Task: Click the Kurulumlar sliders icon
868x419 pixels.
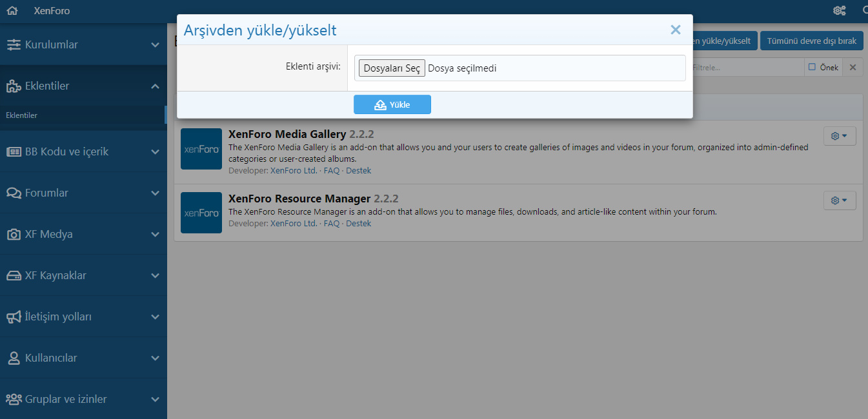Action: tap(14, 45)
